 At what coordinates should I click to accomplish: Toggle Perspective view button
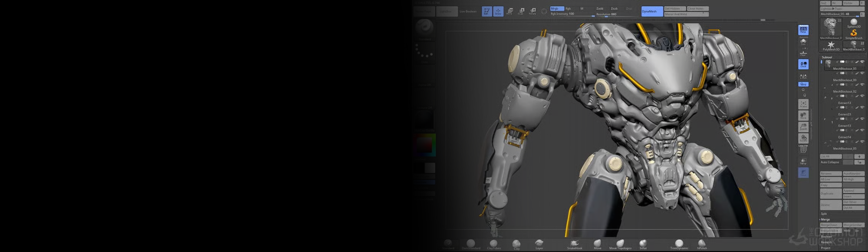[803, 30]
